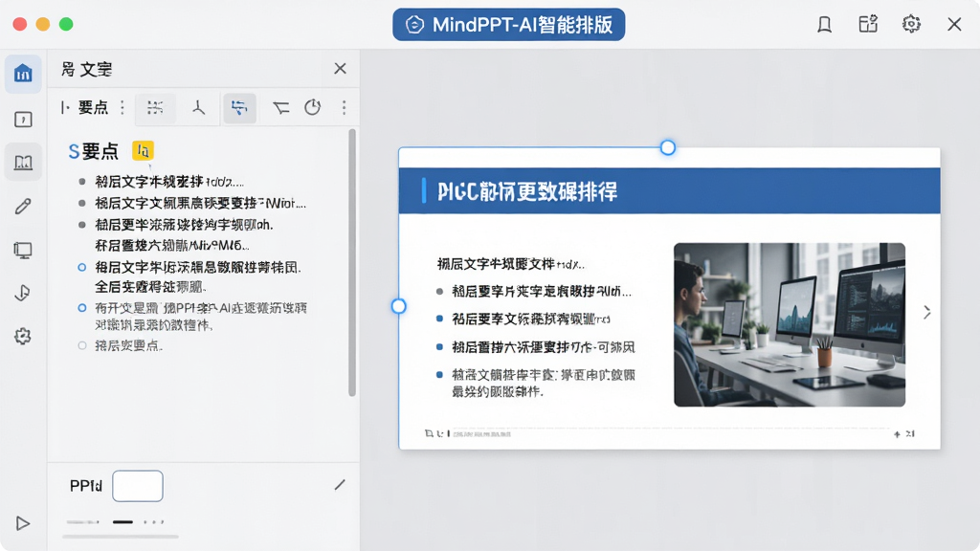This screenshot has height=551, width=980.
Task: Click the 要点 label in panel toolbar
Action: click(x=93, y=107)
